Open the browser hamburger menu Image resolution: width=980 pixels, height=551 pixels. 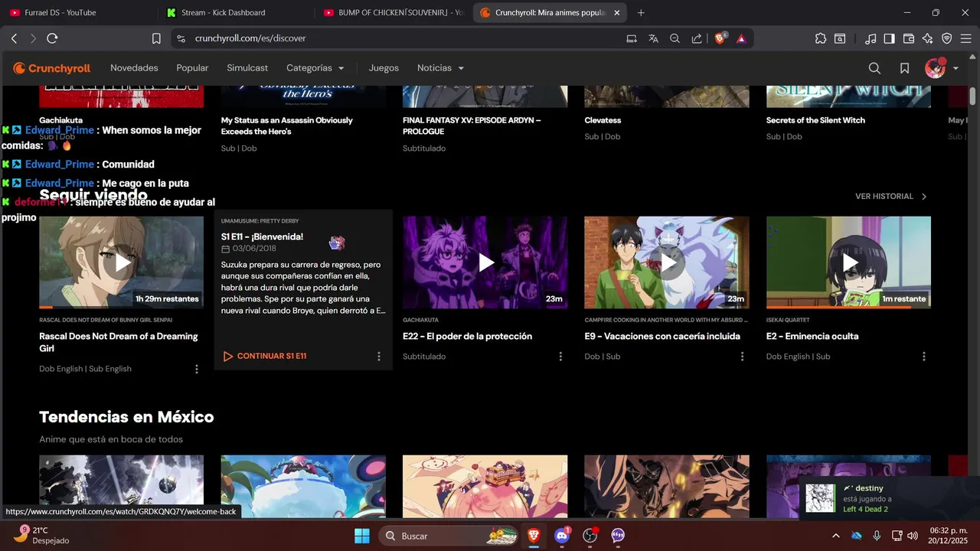(x=965, y=38)
